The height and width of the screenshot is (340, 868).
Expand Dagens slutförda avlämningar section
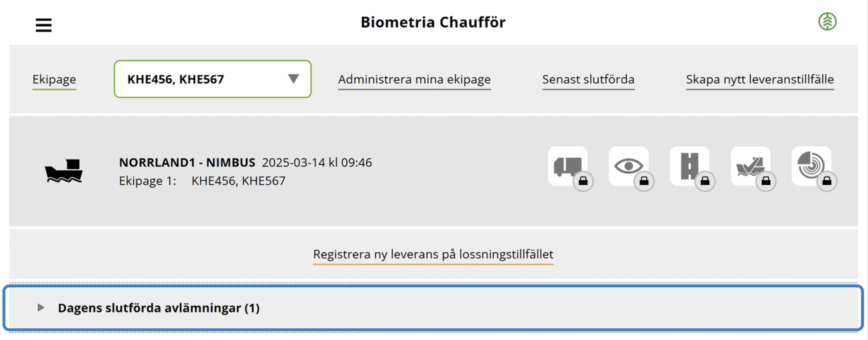(433, 308)
